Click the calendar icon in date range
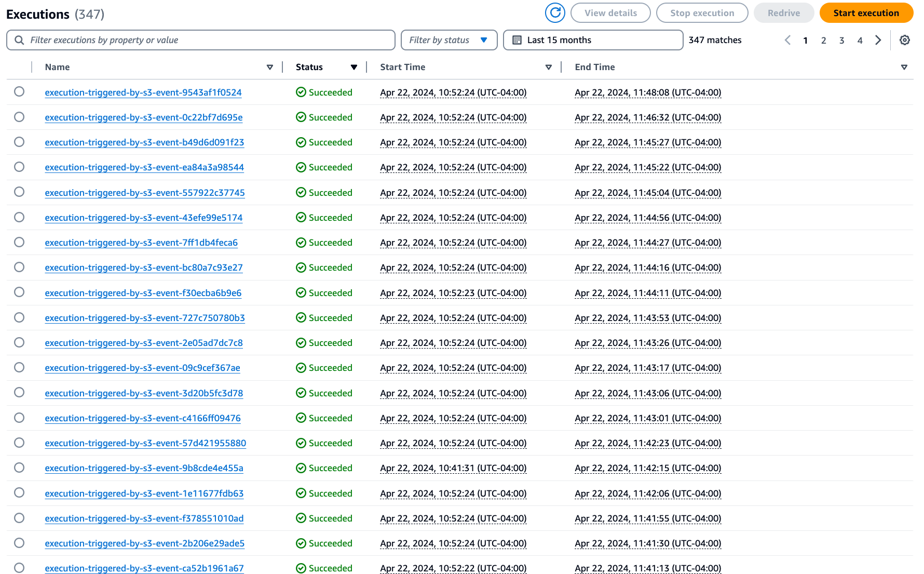Screen dimensions: 924x574 [x=517, y=40]
